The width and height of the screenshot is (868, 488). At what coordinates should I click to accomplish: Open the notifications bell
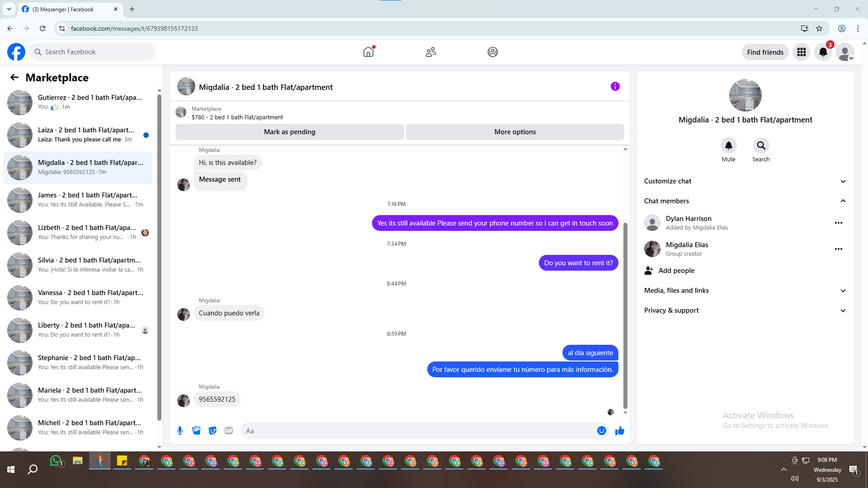(823, 52)
